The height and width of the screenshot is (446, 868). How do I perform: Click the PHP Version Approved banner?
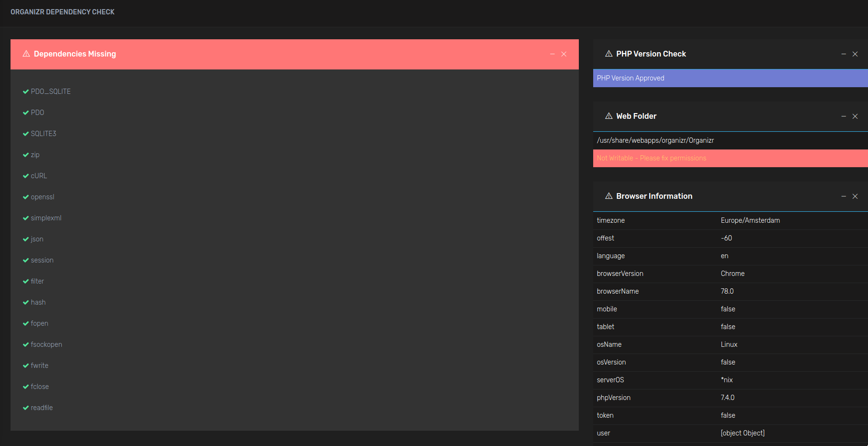(x=728, y=78)
